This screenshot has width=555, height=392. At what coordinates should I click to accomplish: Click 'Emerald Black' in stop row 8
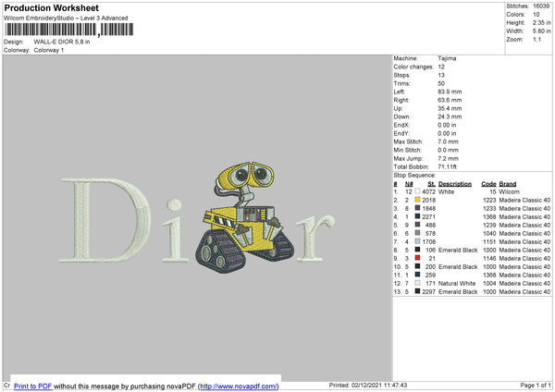click(x=458, y=251)
